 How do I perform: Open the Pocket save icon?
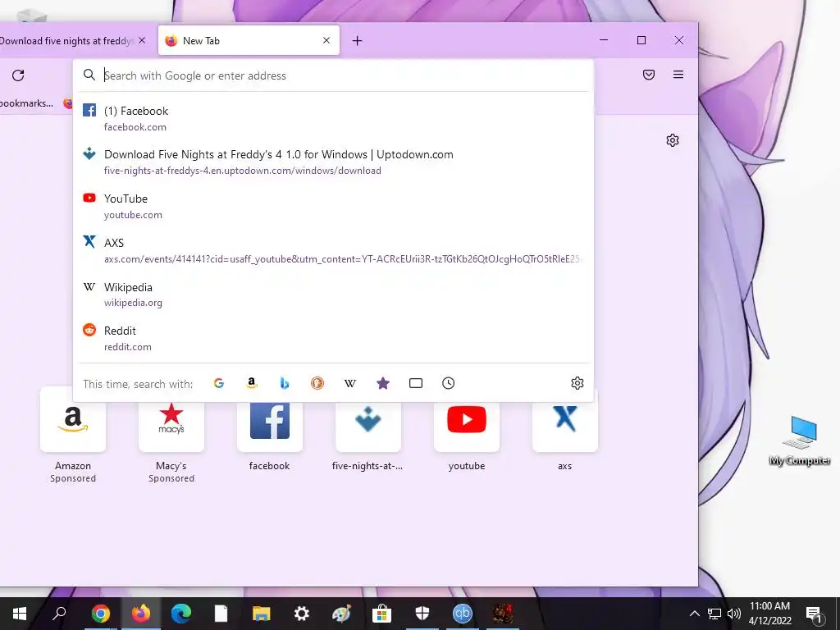pyautogui.click(x=649, y=75)
